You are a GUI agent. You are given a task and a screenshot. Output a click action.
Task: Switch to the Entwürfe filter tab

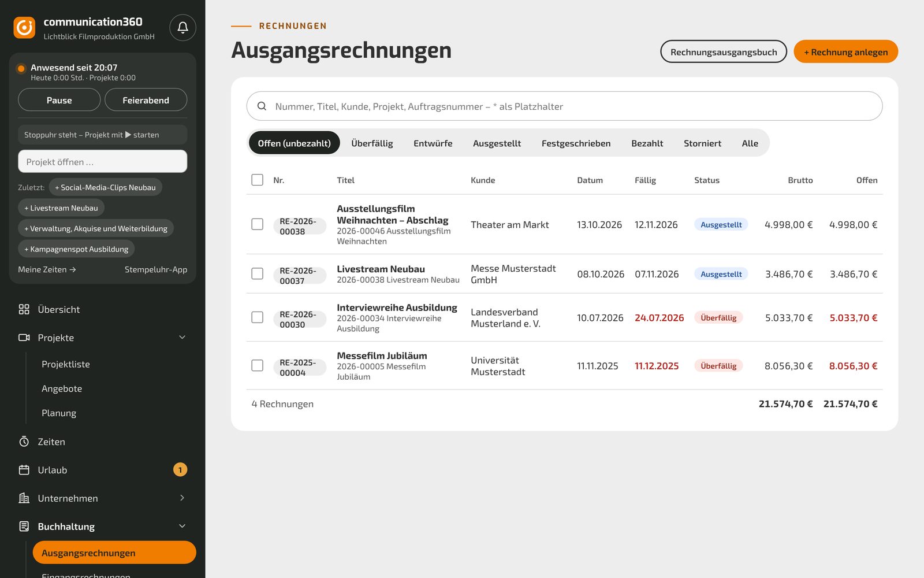(433, 143)
